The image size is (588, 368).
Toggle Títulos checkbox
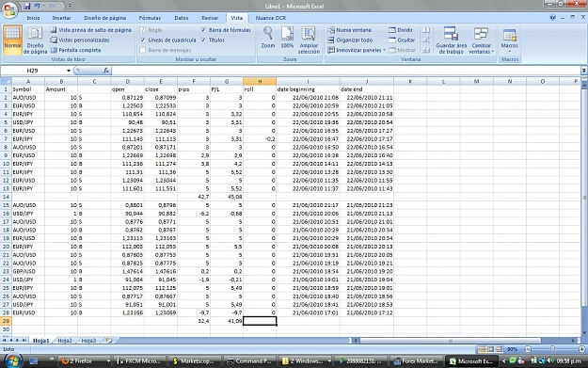coord(203,40)
